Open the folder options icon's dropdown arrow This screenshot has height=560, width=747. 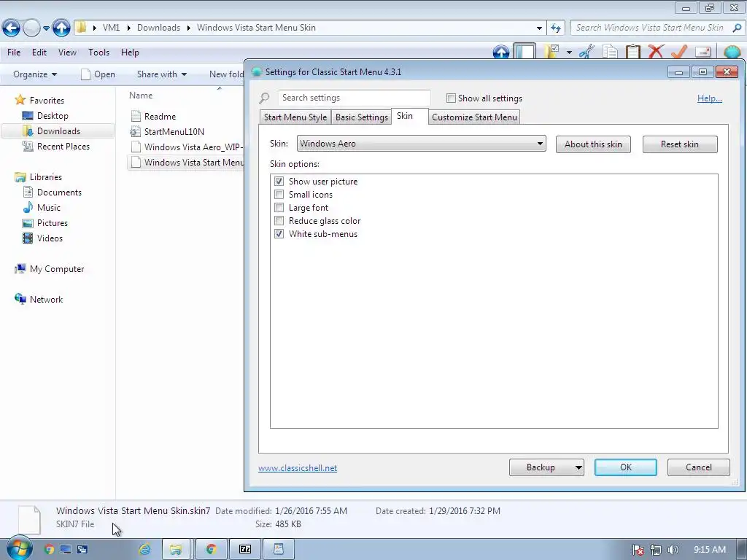569,52
